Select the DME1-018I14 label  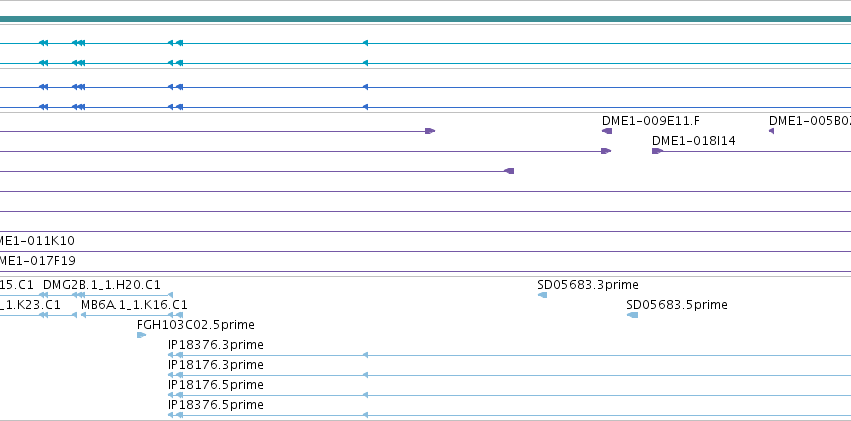click(694, 141)
